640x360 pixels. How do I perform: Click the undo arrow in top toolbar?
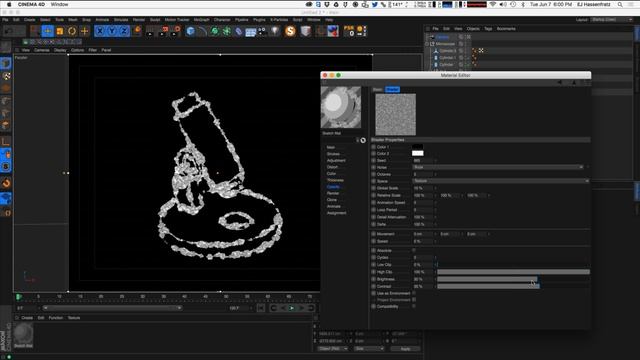(x=8, y=31)
